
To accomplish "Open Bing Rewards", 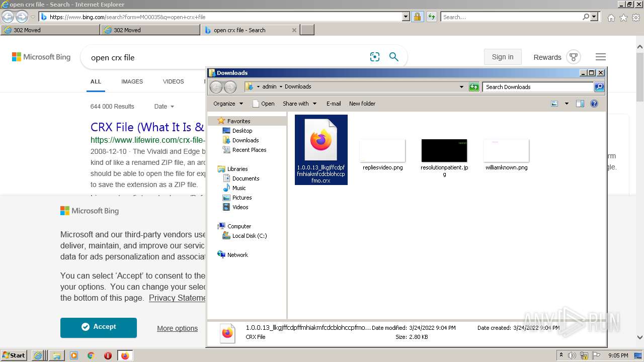I will coord(557,57).
